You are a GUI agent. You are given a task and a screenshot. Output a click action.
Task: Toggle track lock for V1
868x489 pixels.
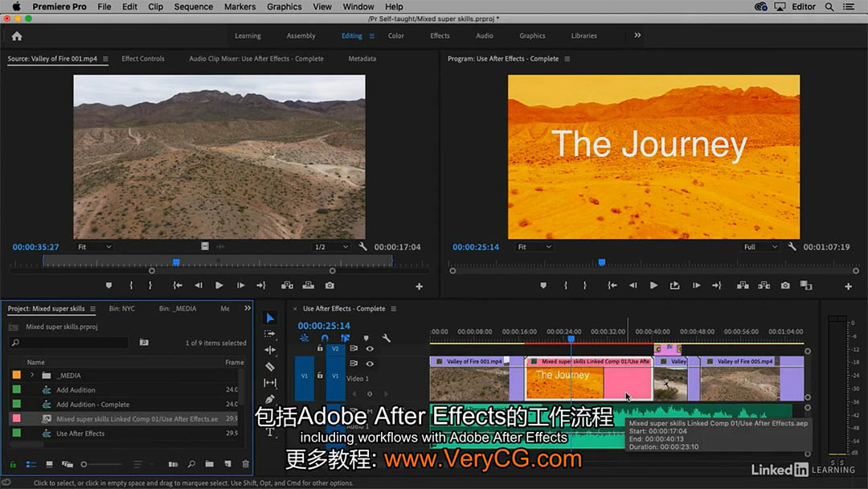click(319, 376)
